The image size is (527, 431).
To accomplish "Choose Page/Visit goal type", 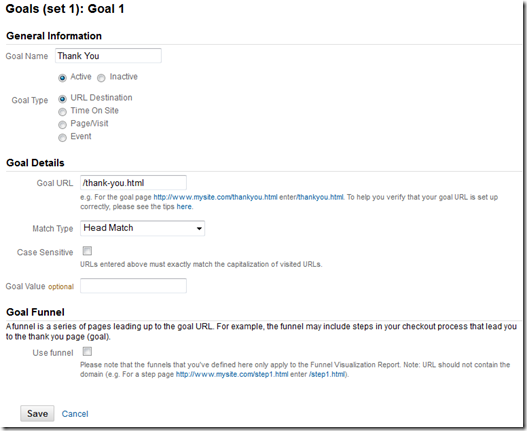I will (x=62, y=125).
